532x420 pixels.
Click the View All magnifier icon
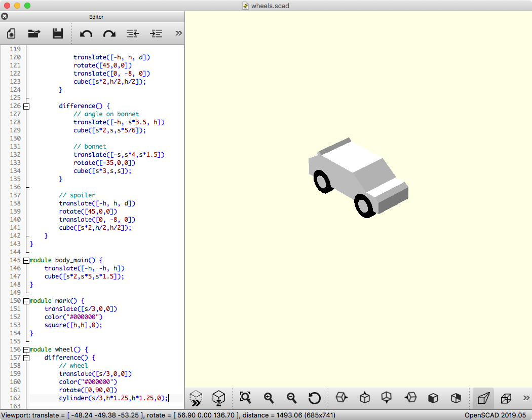point(246,398)
